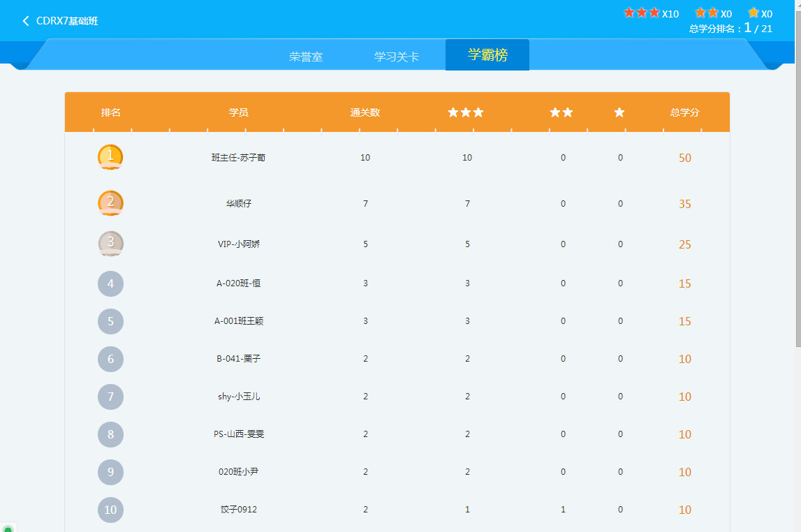This screenshot has width=801, height=532.
Task: Select student 华顺仔 in the ranking
Action: pyautogui.click(x=238, y=204)
